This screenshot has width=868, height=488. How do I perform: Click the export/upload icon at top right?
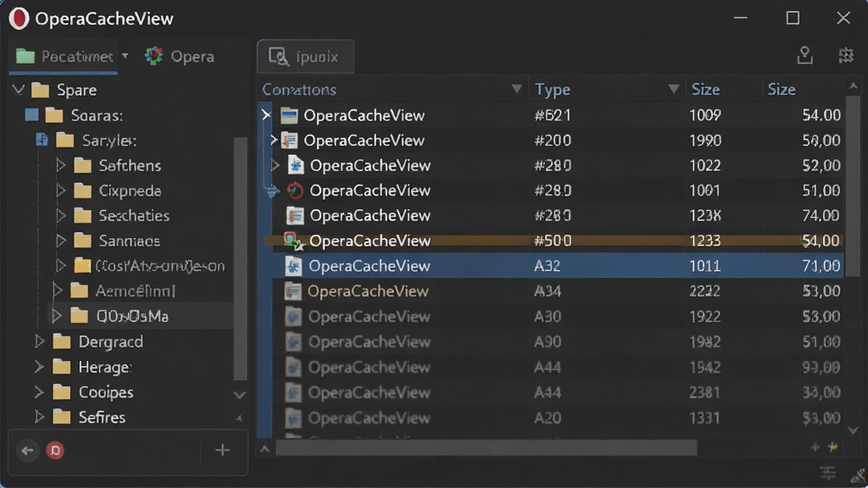(x=805, y=55)
